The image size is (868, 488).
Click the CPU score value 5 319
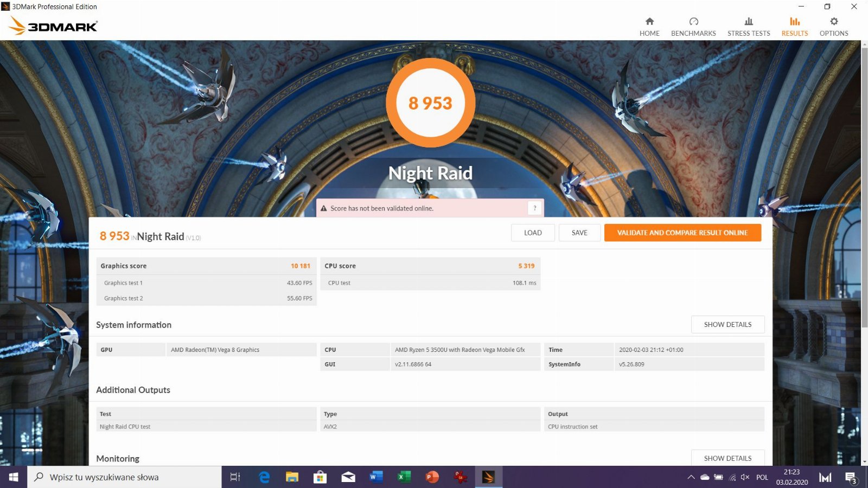(x=526, y=266)
